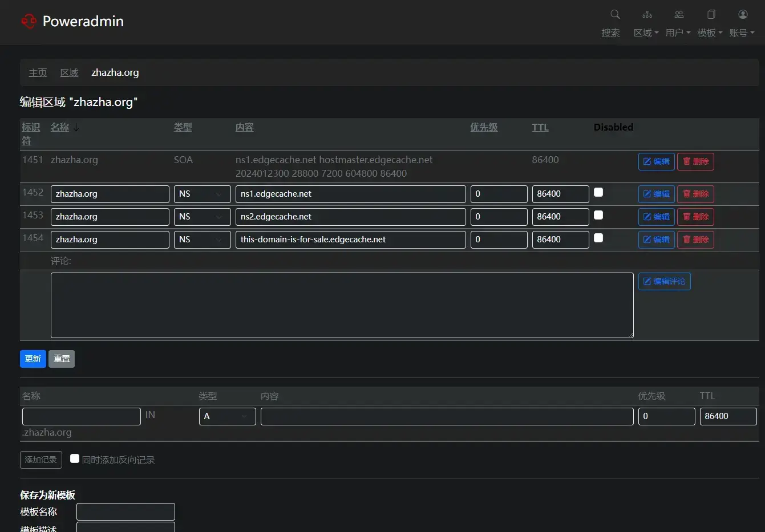Go to 区域 breadcrumb link
This screenshot has width=765, height=532.
point(69,72)
